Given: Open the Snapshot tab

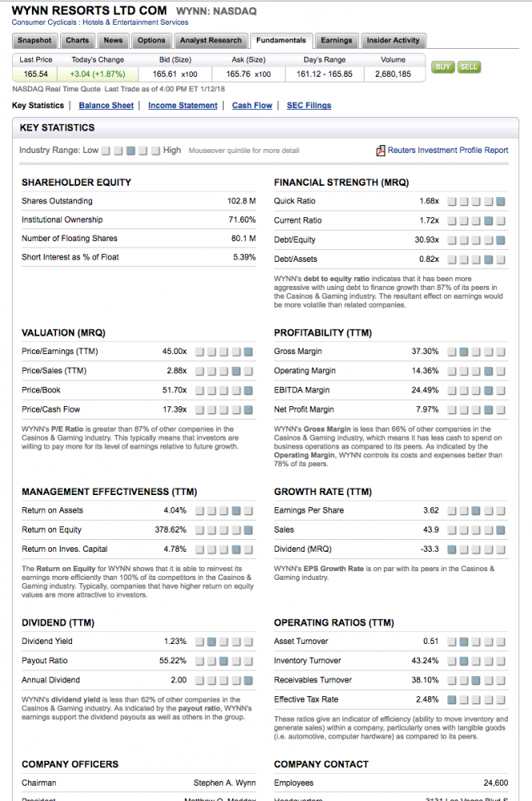Looking at the screenshot, I should click(34, 40).
